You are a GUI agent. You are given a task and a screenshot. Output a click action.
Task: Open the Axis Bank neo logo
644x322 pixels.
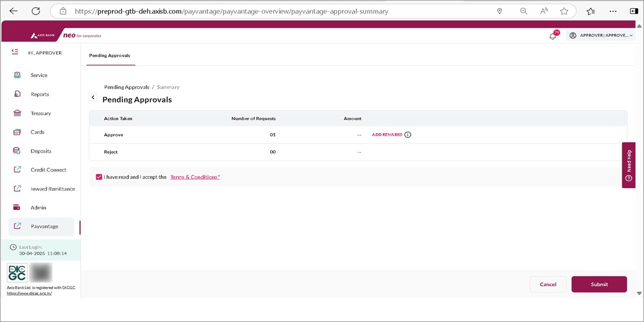65,36
